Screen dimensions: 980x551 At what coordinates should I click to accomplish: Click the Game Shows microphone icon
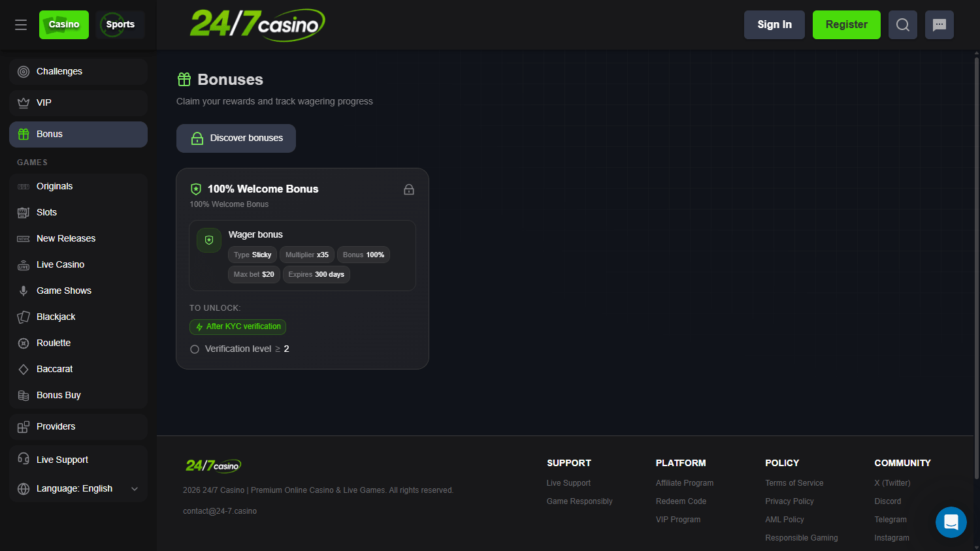click(24, 291)
